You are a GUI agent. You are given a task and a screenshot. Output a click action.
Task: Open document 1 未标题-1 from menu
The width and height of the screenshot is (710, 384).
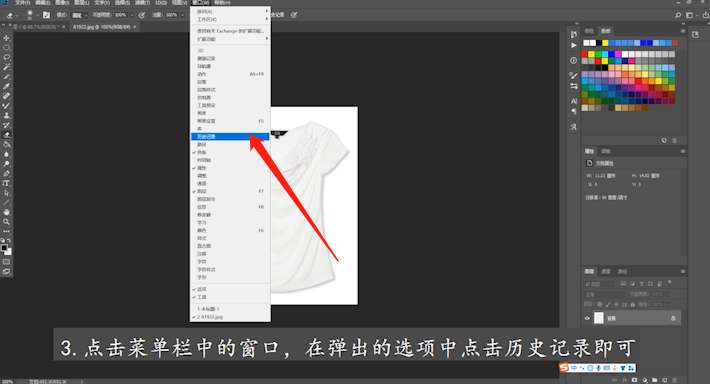(x=230, y=309)
